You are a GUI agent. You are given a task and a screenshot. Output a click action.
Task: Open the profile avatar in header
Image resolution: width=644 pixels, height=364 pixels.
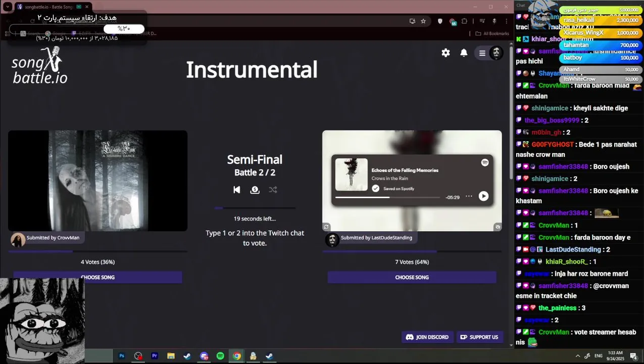[496, 53]
